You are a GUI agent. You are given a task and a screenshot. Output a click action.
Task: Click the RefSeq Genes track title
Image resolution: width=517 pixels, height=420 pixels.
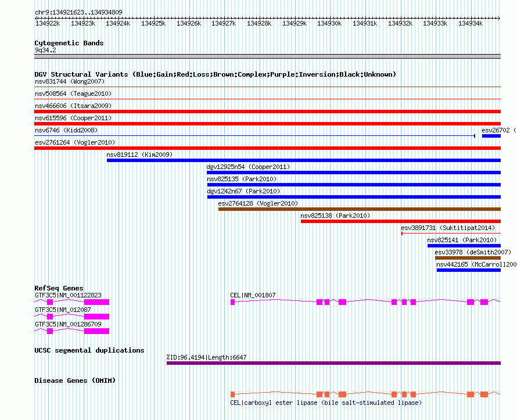[59, 288]
